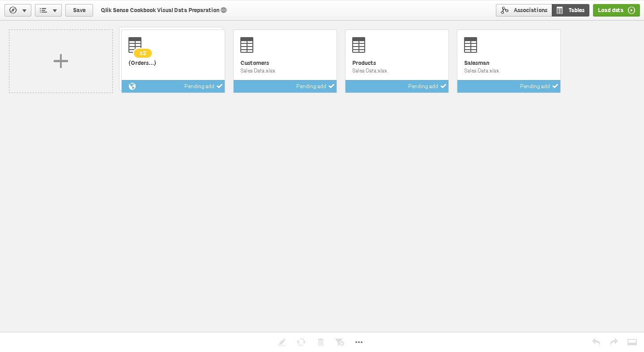Viewport: 644px width, 352px height.
Task: Toggle the bottom preview panel icon
Action: click(632, 342)
